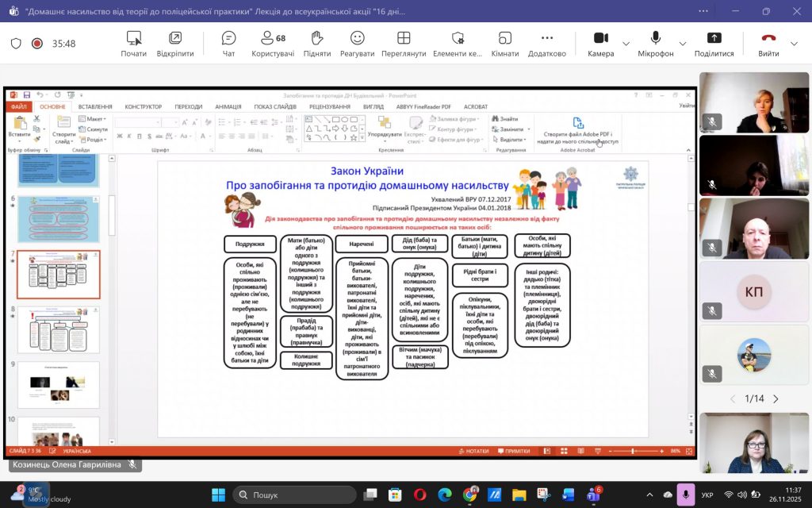Expand the microphone options chevron
This screenshot has width=812, height=508.
(684, 44)
